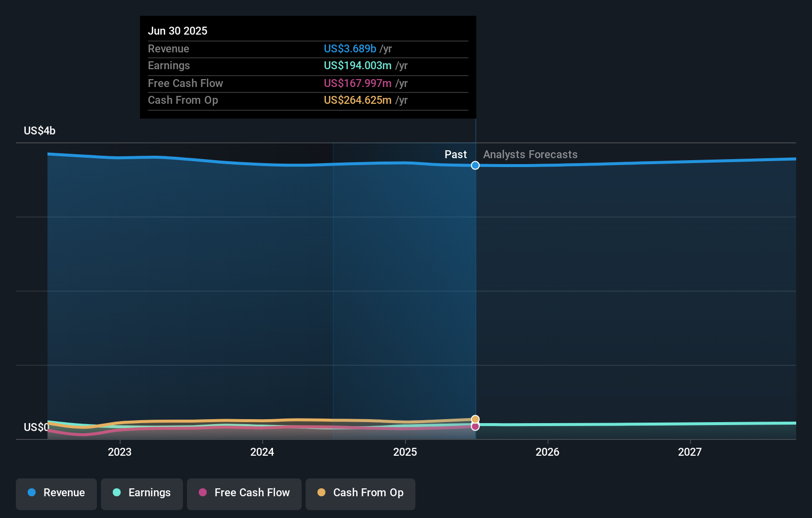Select the Analysts Forecasts section label
The image size is (812, 518).
coord(530,154)
